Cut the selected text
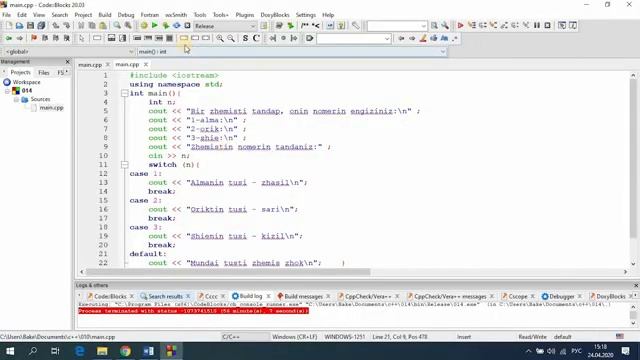This screenshot has width=640, height=360. click(x=81, y=25)
